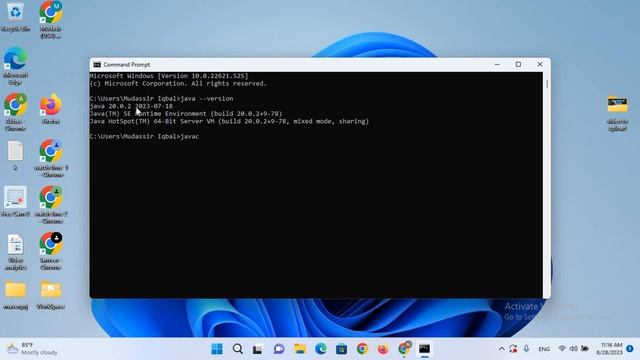640x360 pixels.
Task: Open Task View from the taskbar
Action: tap(258, 349)
